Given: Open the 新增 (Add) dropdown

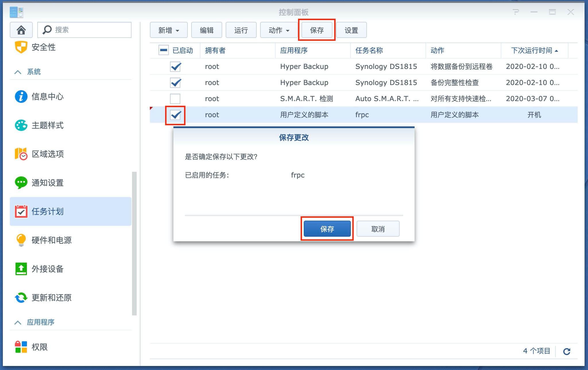Looking at the screenshot, I should coord(169,30).
